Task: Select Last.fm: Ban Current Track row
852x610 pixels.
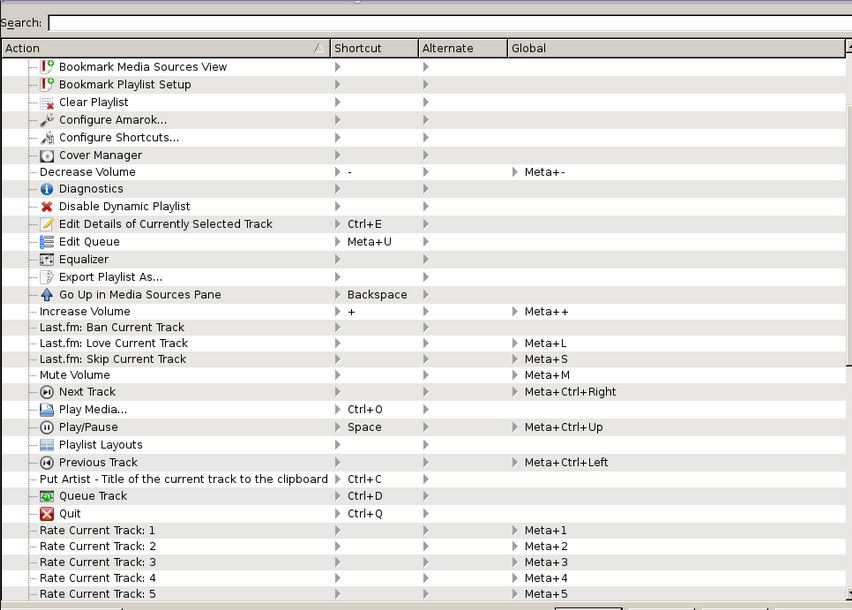Action: pos(424,328)
